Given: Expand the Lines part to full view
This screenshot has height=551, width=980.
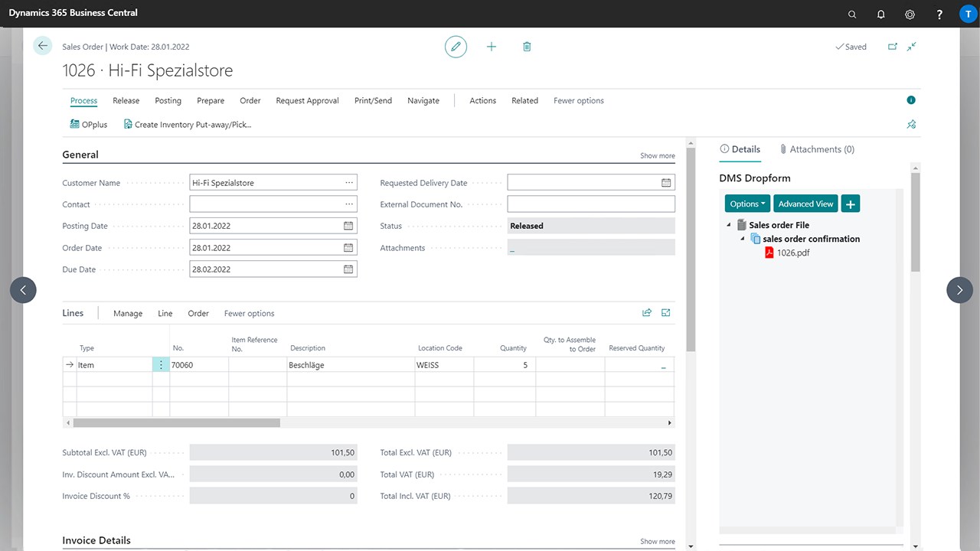Looking at the screenshot, I should pos(666,313).
